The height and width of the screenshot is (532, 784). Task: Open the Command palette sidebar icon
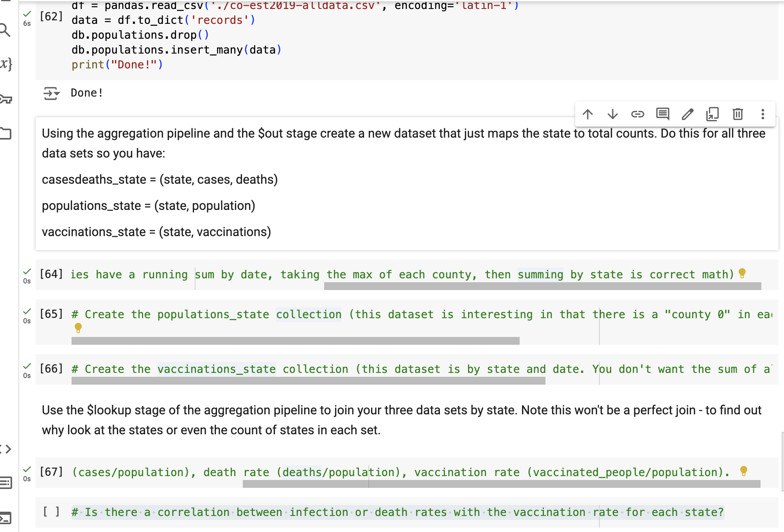(x=5, y=483)
